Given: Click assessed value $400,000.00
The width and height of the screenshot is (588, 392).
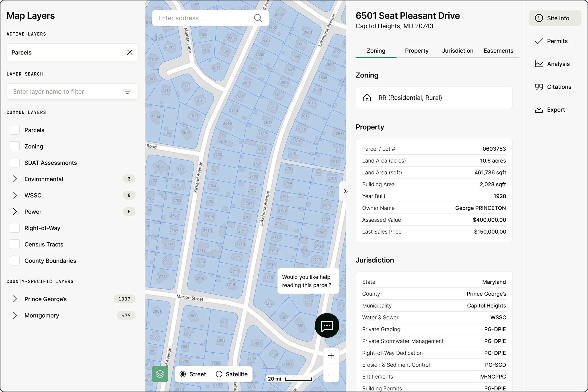Looking at the screenshot, I should pos(489,220).
